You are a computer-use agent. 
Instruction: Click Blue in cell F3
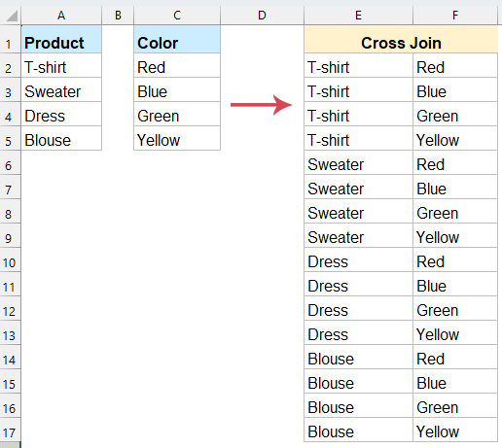pyautogui.click(x=455, y=89)
